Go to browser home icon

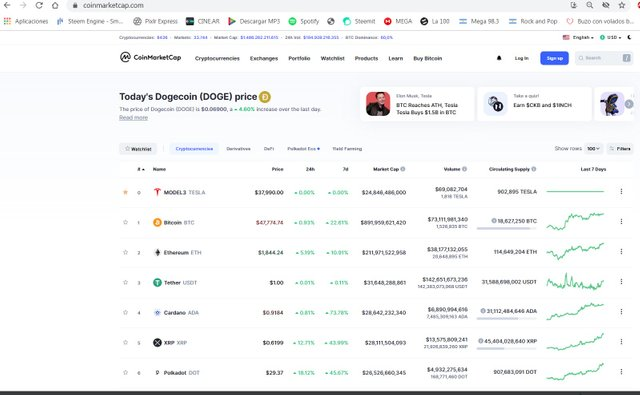[55, 5]
